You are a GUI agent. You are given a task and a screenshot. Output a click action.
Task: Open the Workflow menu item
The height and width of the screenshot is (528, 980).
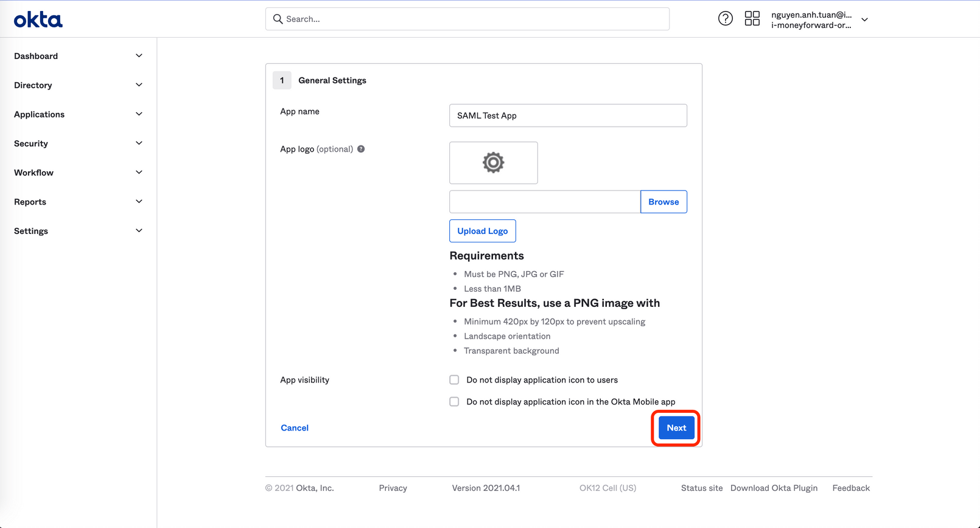point(33,173)
